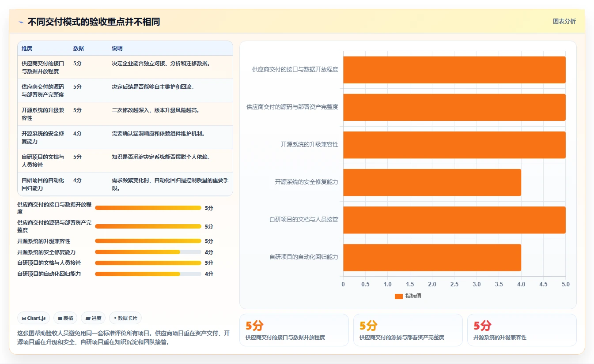The width and height of the screenshot is (594, 364).
Task: Click the 4分 score in table row 开源系统的安全修复能力
Action: [x=77, y=134]
